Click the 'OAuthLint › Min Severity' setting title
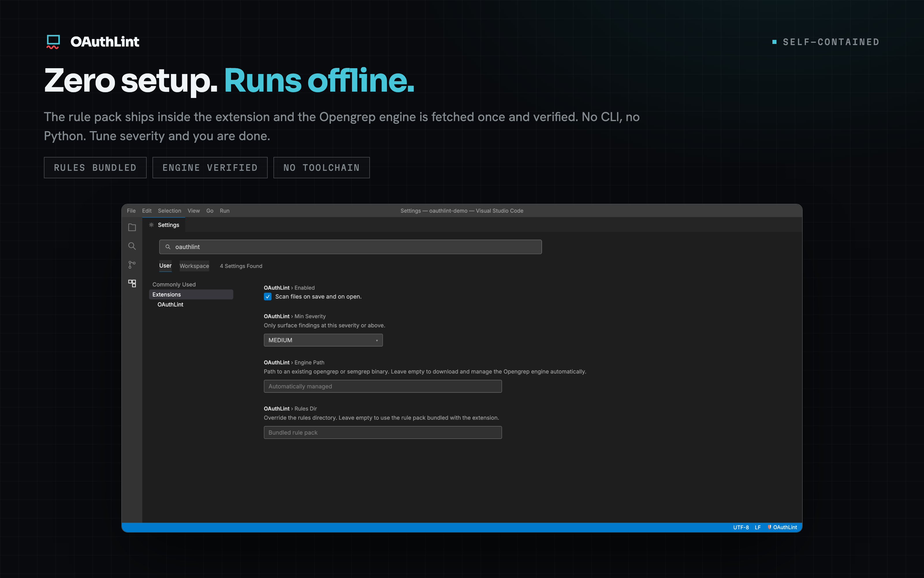Image resolution: width=924 pixels, height=578 pixels. [x=295, y=316]
